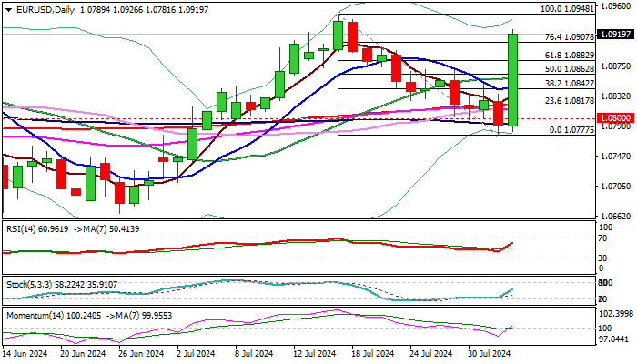Click the RSI(14) indicator label
637x364 pixels.
coord(24,230)
